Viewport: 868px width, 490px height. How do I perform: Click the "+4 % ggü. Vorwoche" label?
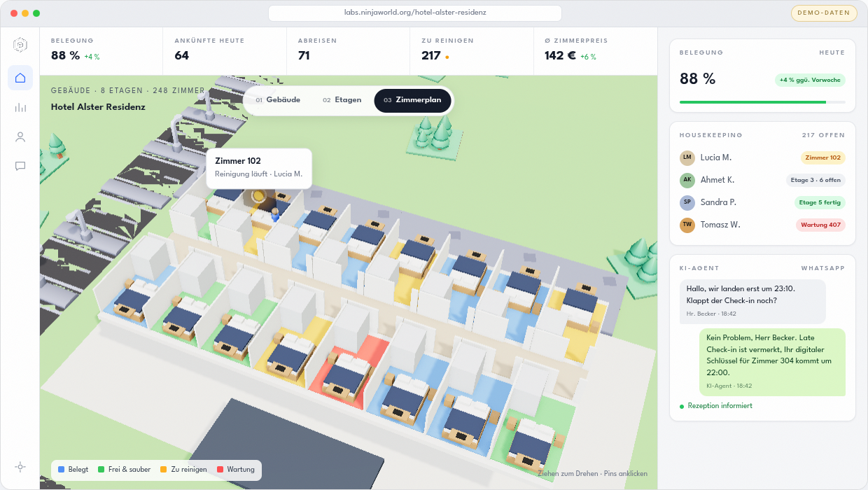(x=810, y=80)
